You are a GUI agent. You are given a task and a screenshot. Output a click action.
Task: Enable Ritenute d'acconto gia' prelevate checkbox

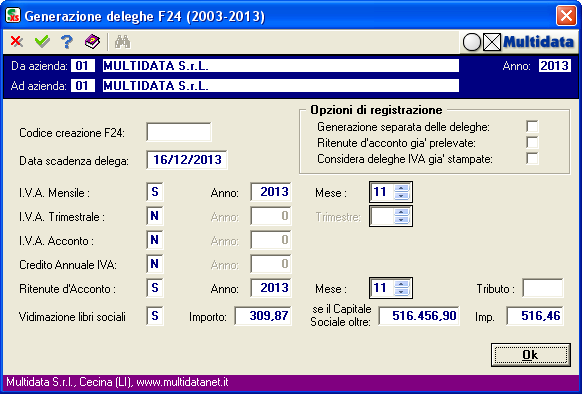[532, 143]
